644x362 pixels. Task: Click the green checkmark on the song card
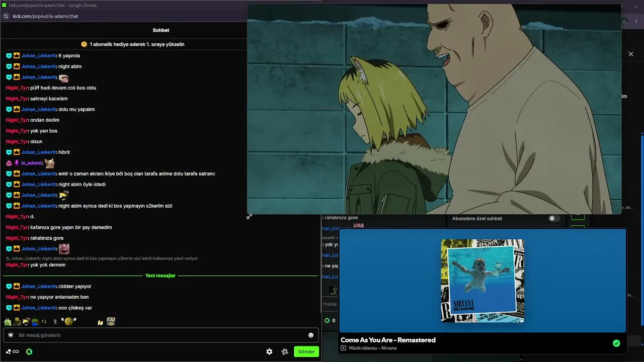[616, 343]
